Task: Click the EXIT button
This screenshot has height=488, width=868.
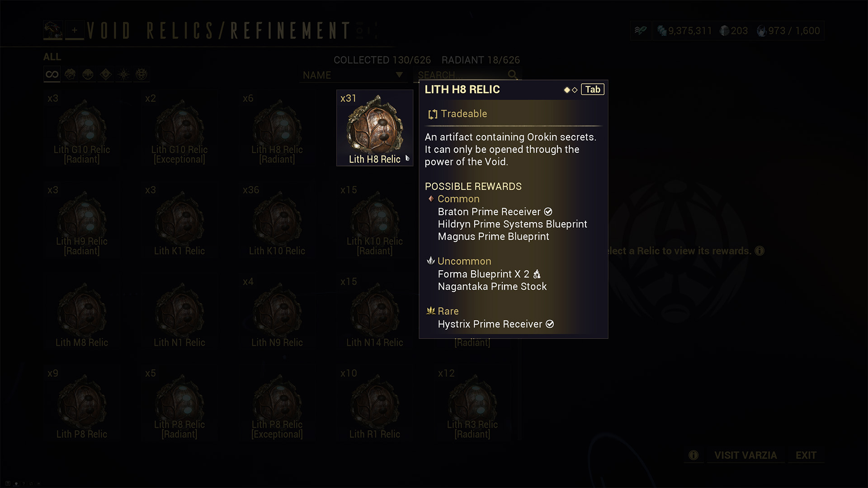Action: point(806,455)
